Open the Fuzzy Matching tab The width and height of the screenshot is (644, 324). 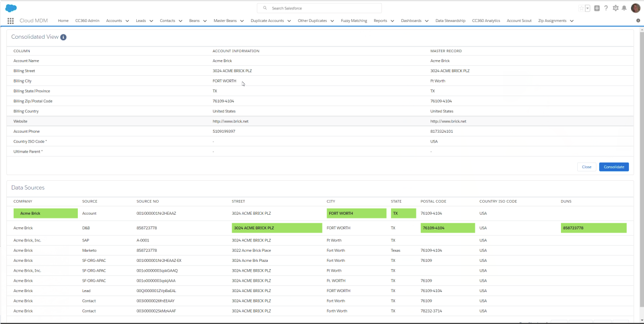point(354,21)
